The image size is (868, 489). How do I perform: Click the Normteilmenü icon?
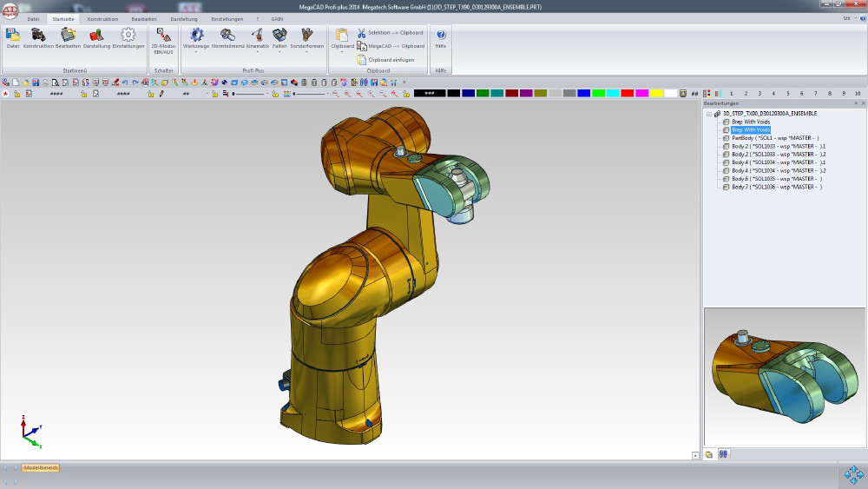click(227, 35)
